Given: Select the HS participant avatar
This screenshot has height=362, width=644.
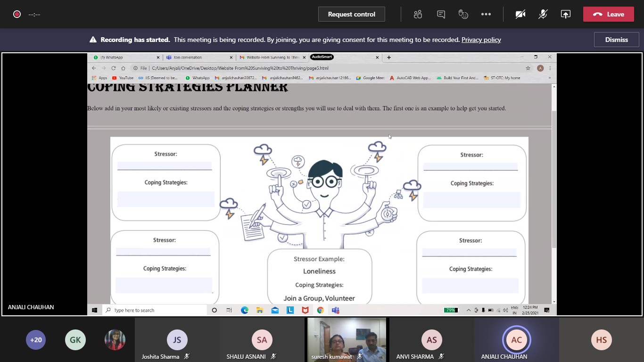Looking at the screenshot, I should tap(601, 340).
